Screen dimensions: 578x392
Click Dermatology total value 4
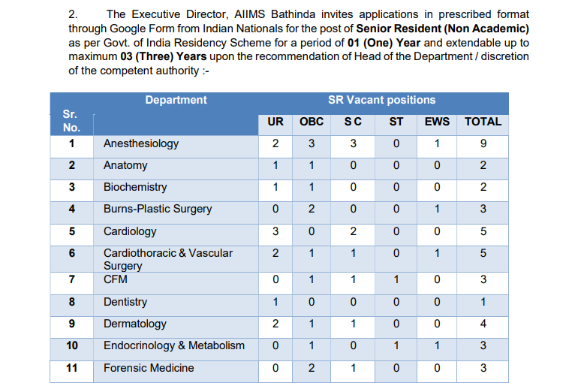tap(483, 324)
